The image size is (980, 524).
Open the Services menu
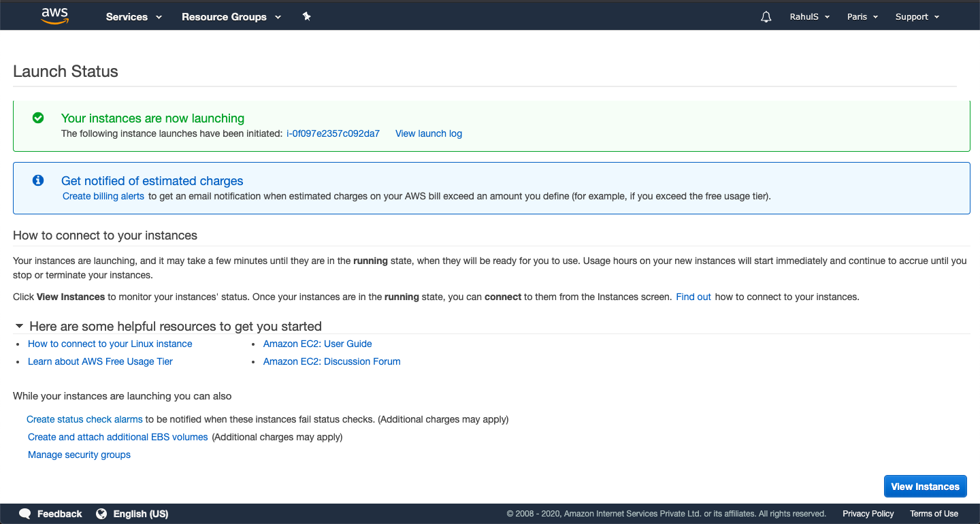coord(133,16)
